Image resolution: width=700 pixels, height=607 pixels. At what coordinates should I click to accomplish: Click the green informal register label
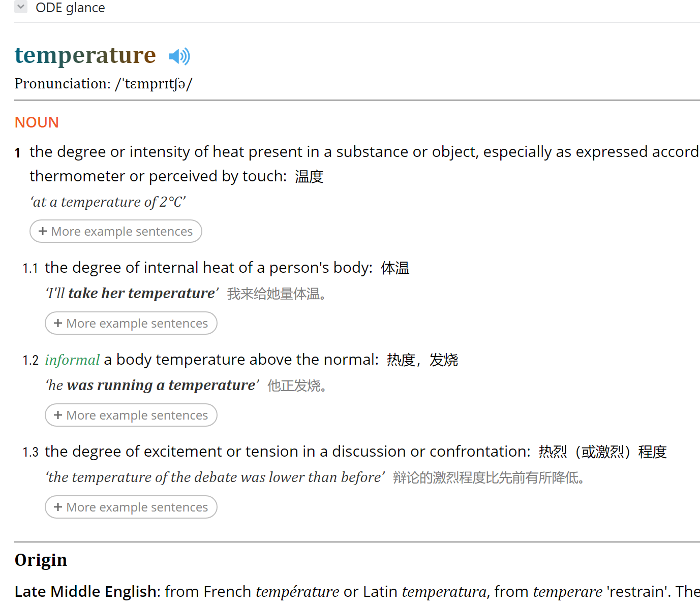[x=72, y=360]
